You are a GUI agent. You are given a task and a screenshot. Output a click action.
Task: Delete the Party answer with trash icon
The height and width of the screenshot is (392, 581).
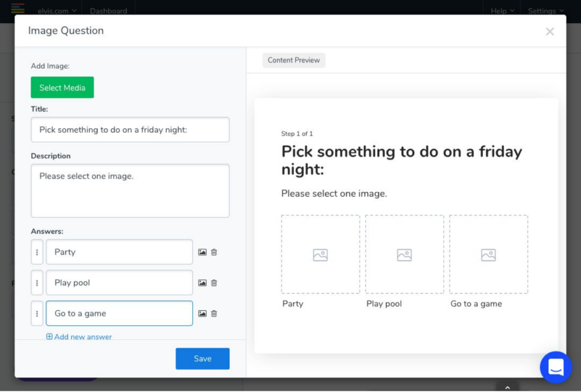[x=214, y=252]
